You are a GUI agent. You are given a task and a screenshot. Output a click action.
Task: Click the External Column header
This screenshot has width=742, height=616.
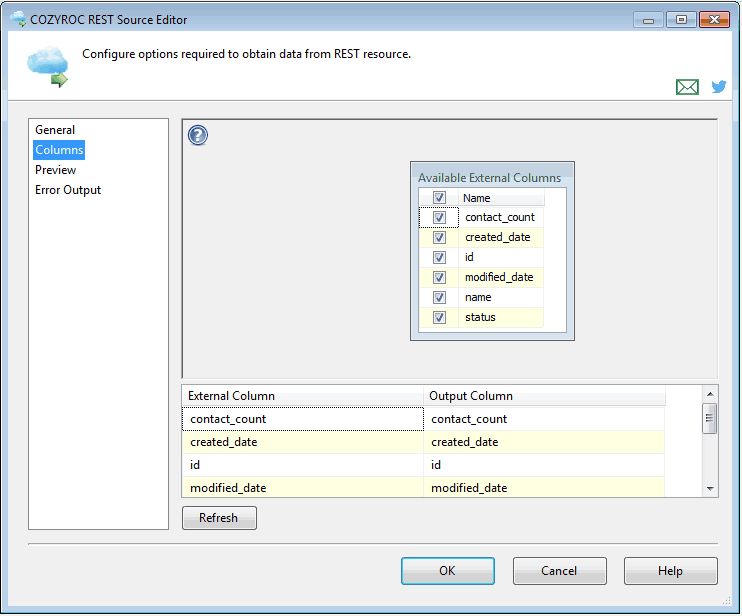point(302,396)
